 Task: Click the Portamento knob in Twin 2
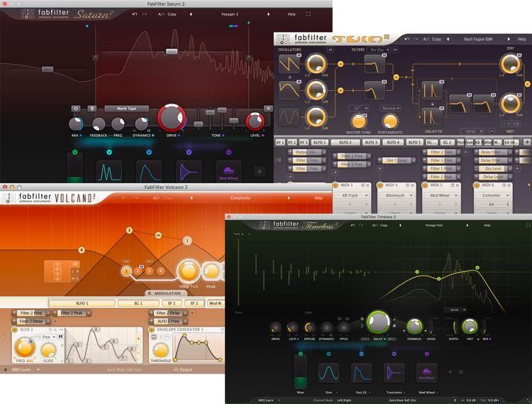[x=390, y=121]
